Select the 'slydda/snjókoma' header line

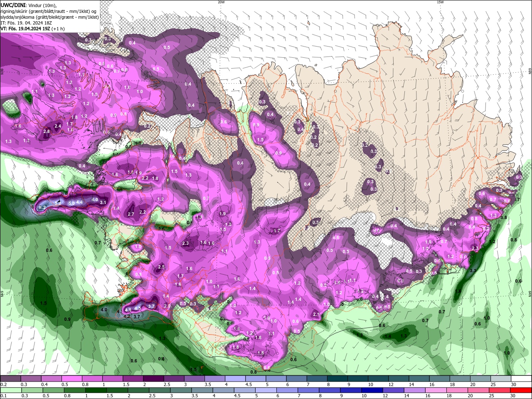click(49, 17)
